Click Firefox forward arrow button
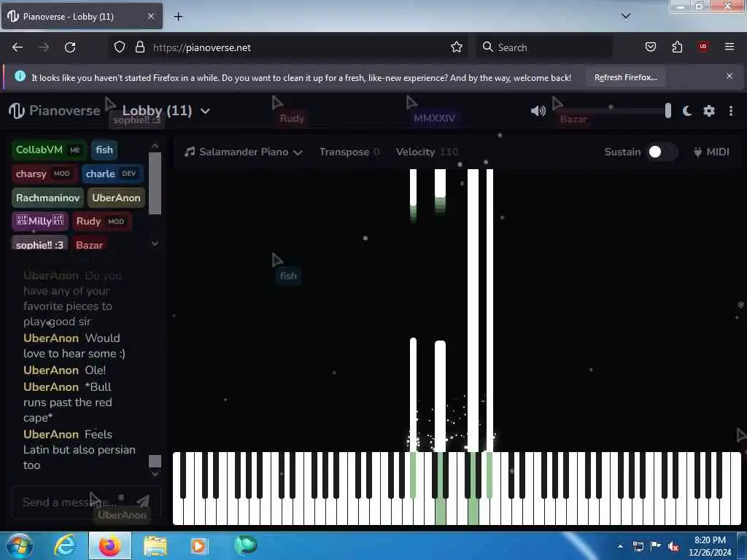The image size is (747, 560). click(44, 47)
